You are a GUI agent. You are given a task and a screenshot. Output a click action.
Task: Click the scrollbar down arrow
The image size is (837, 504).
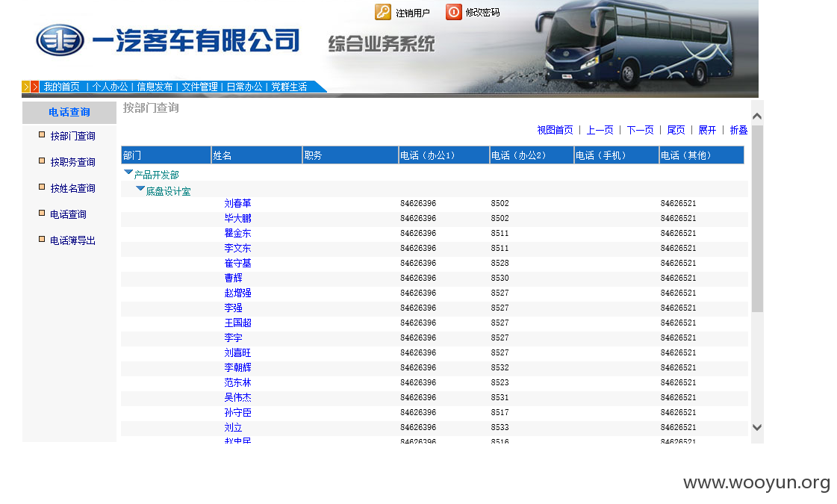[757, 427]
